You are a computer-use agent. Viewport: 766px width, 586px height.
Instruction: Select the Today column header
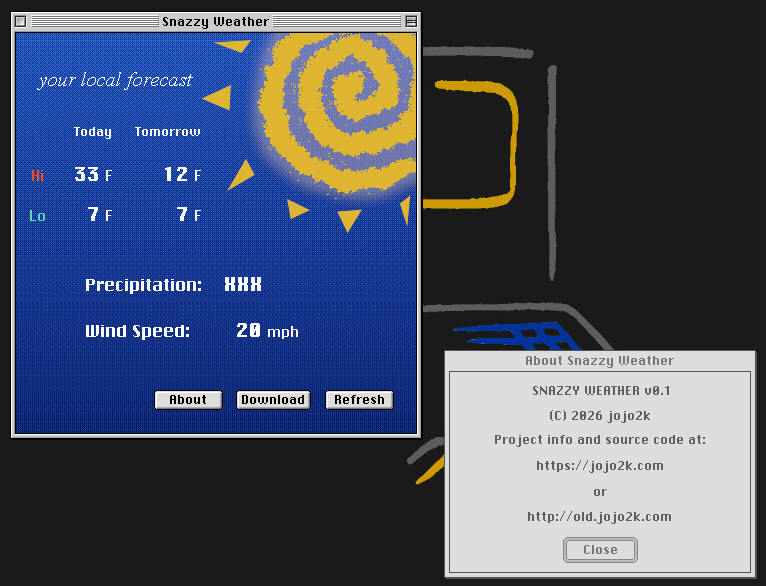(x=93, y=132)
